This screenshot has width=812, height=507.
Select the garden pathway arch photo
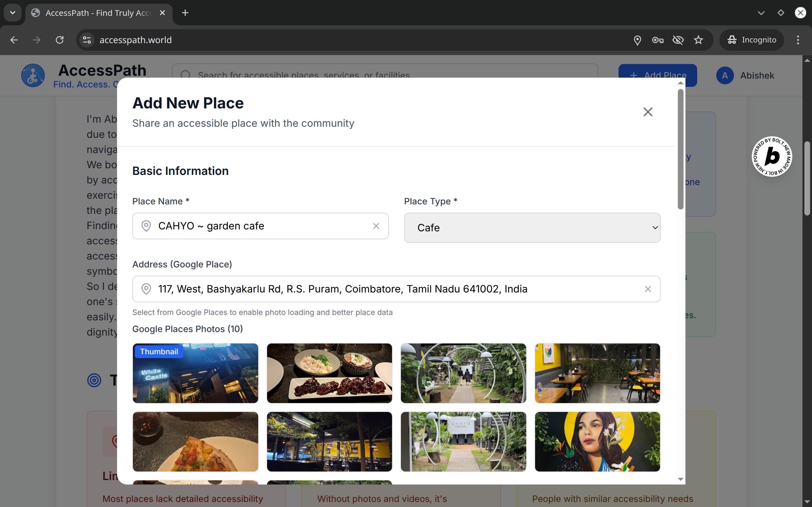(463, 373)
